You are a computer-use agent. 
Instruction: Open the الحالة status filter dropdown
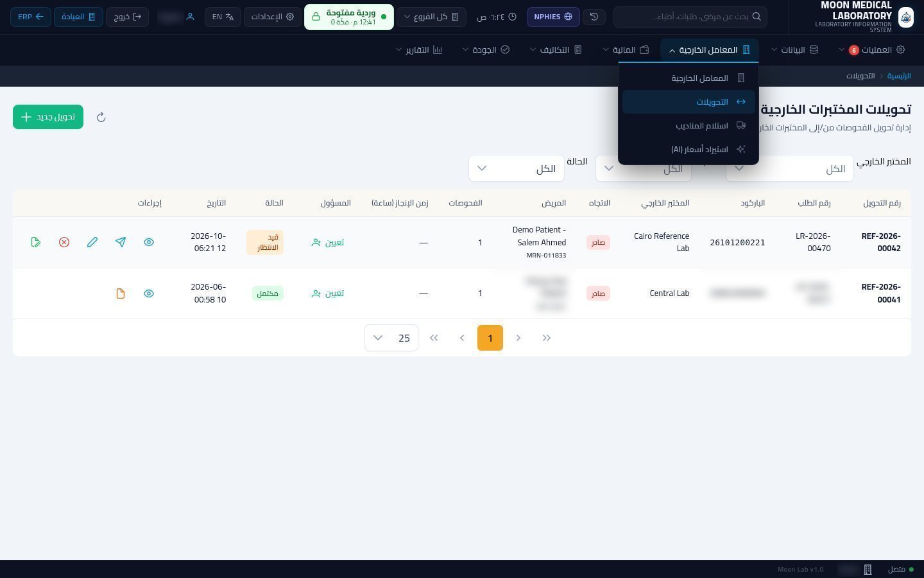(517, 168)
